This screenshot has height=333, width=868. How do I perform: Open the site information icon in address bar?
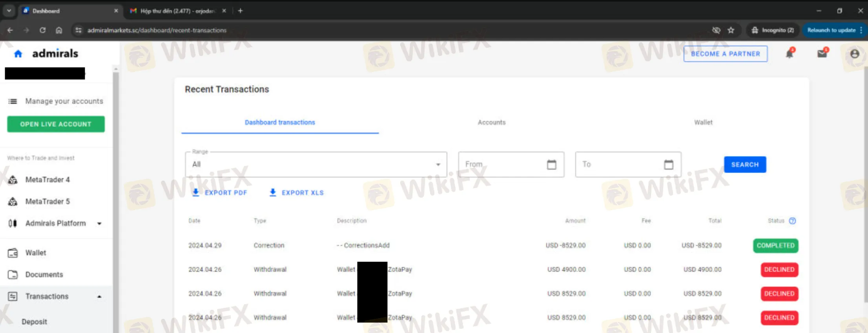78,30
